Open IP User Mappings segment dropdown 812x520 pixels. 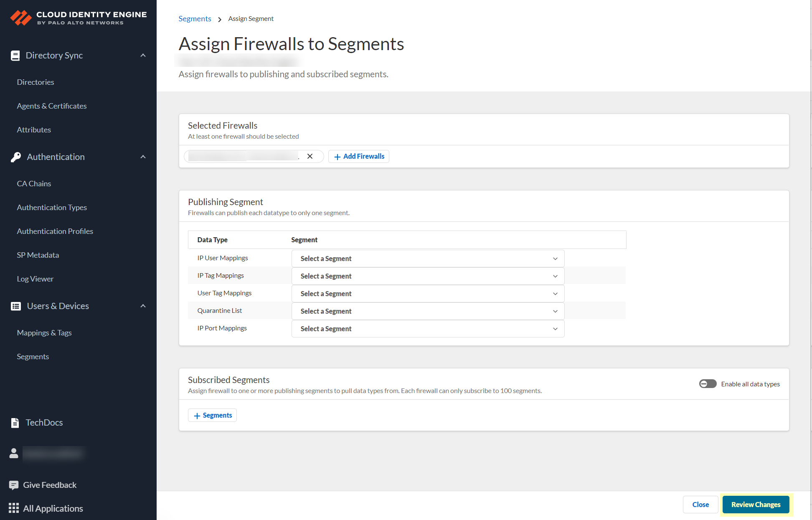[x=428, y=259]
